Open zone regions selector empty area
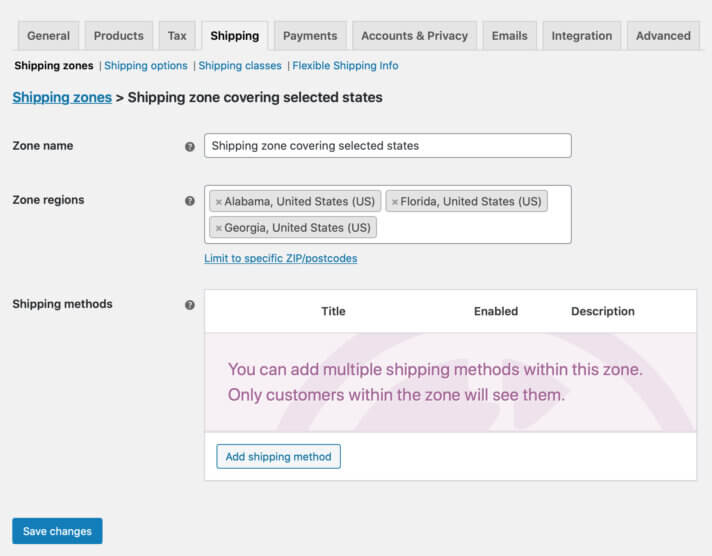712x556 pixels. coord(472,228)
